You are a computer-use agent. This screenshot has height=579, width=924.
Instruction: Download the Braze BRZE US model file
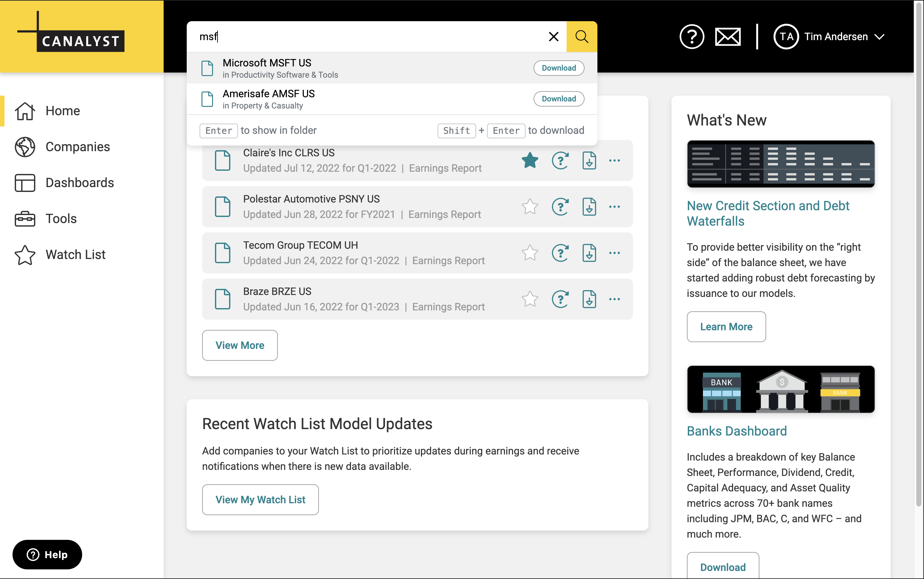[589, 299]
